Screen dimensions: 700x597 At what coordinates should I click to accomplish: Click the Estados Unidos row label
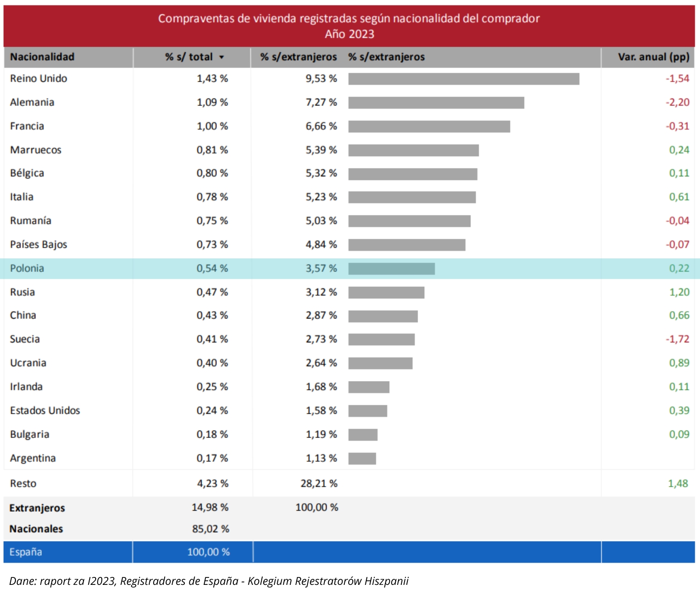click(x=45, y=410)
